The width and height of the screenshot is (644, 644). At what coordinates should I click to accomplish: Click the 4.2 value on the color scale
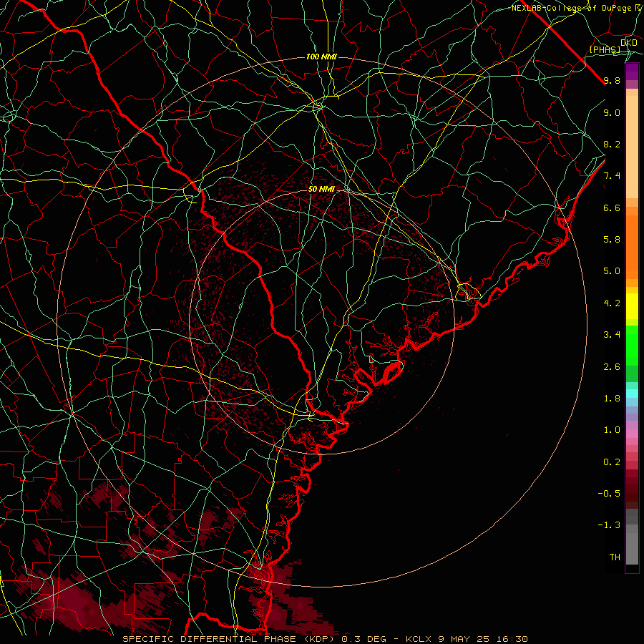point(612,303)
